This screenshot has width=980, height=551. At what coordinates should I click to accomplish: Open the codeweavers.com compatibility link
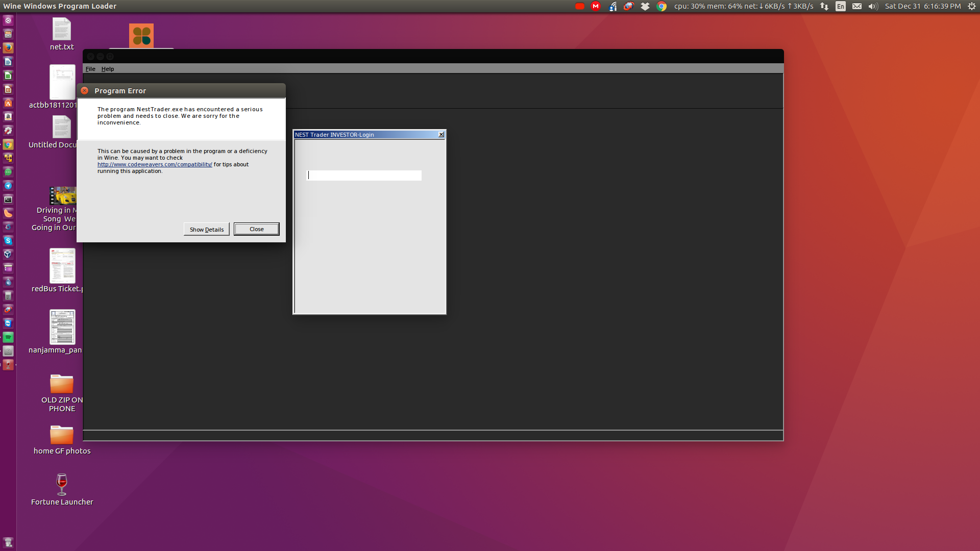pyautogui.click(x=154, y=164)
